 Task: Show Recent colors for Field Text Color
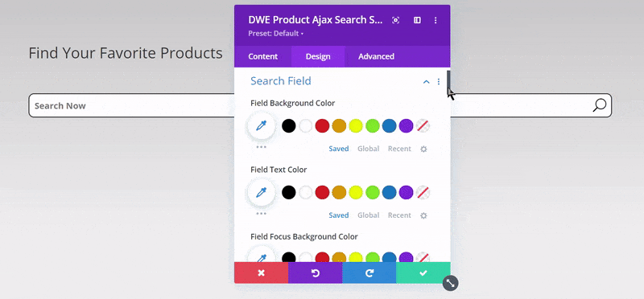pyautogui.click(x=399, y=215)
